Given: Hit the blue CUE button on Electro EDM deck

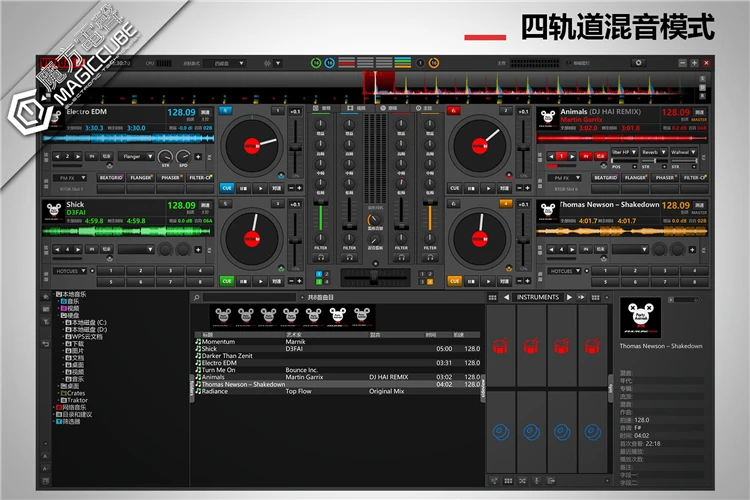Looking at the screenshot, I should pyautogui.click(x=227, y=188).
